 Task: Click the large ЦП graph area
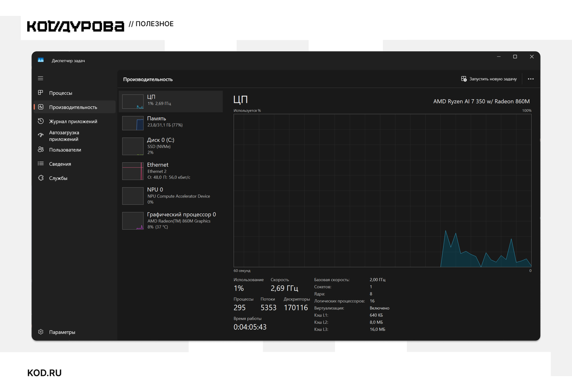coord(382,191)
